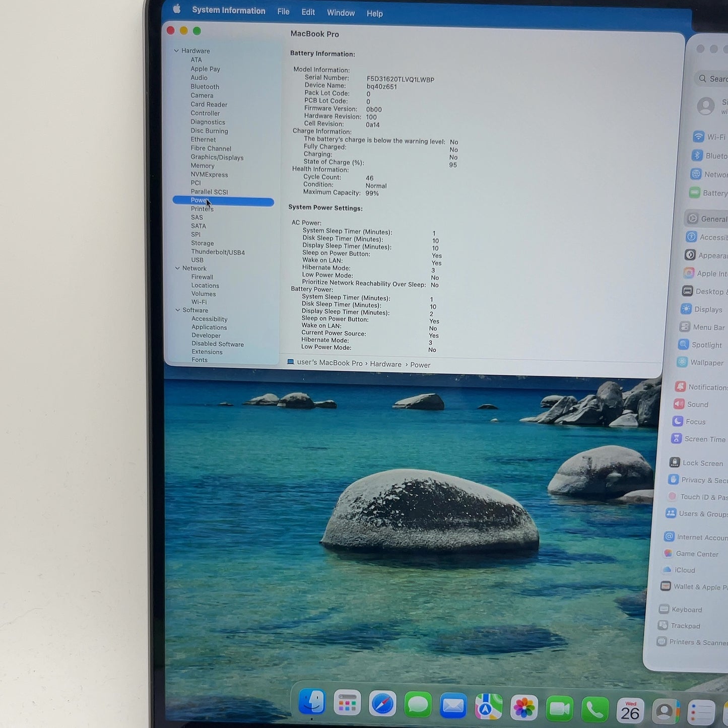The height and width of the screenshot is (728, 728).
Task: Open the Photos app in the Dock
Action: point(524,708)
